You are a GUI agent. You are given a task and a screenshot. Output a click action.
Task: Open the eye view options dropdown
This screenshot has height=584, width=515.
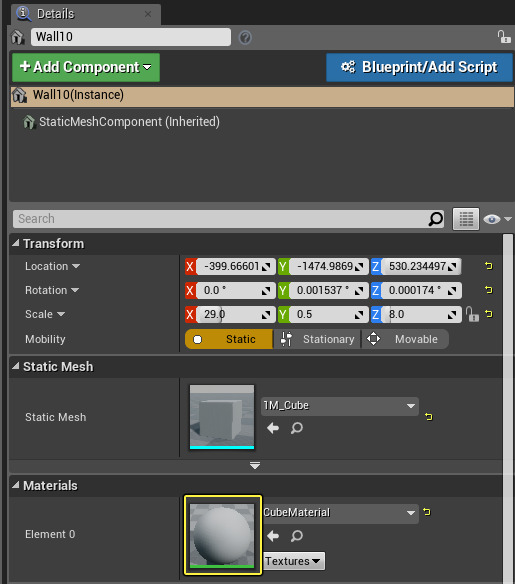click(x=497, y=219)
